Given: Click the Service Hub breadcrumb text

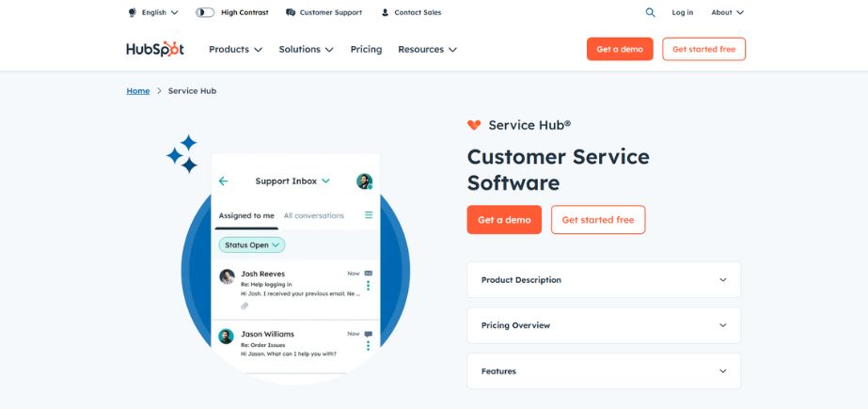Looking at the screenshot, I should click(x=192, y=91).
